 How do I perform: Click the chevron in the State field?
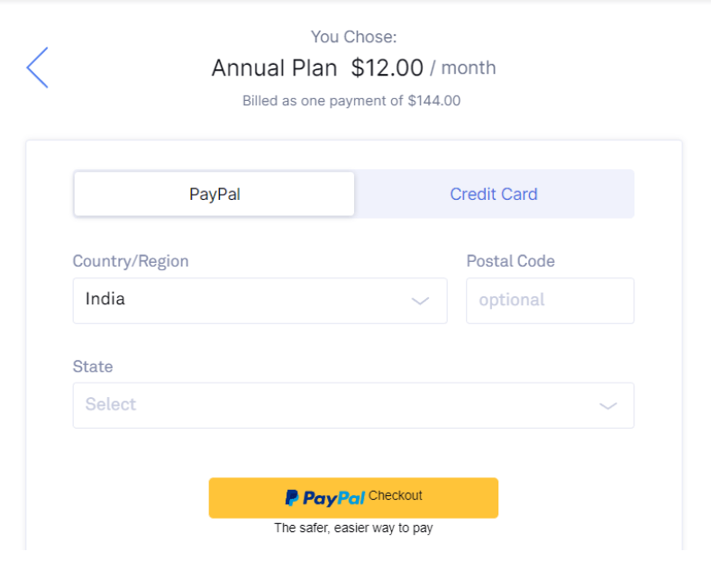tap(607, 406)
